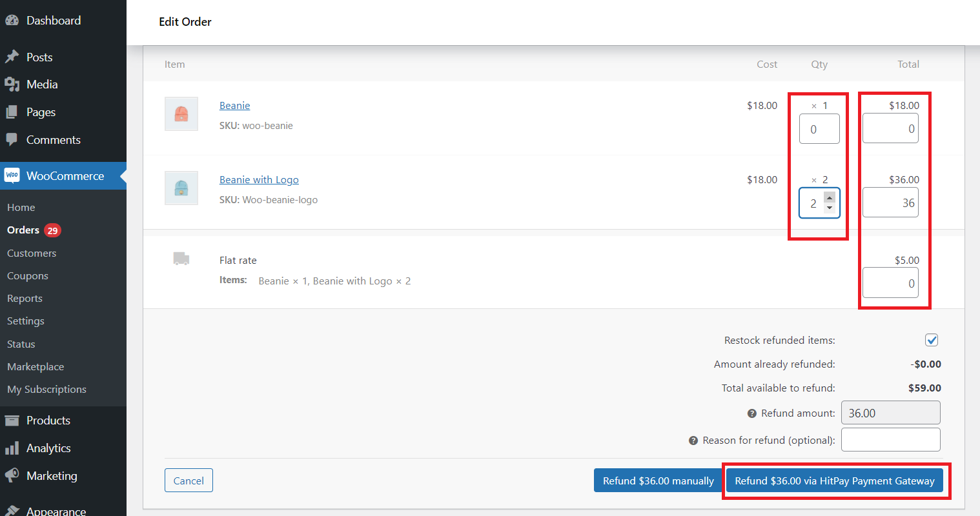Click the Refund amount help icon

click(x=752, y=413)
